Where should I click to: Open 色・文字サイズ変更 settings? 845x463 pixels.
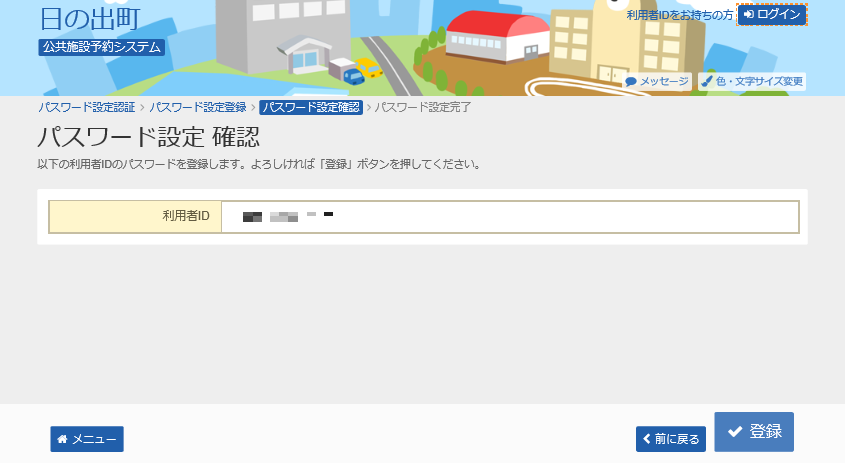tap(752, 81)
